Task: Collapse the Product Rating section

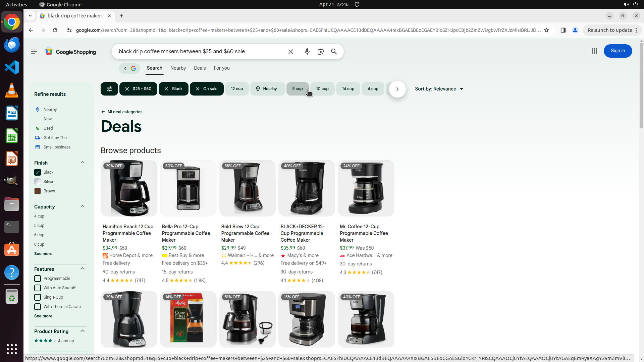Action: tap(83, 331)
